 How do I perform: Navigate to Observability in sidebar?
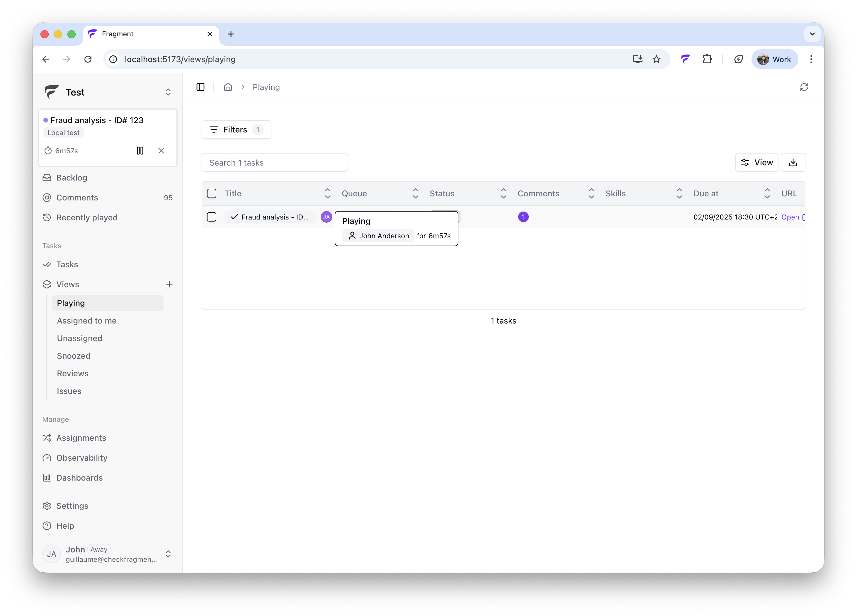[81, 458]
